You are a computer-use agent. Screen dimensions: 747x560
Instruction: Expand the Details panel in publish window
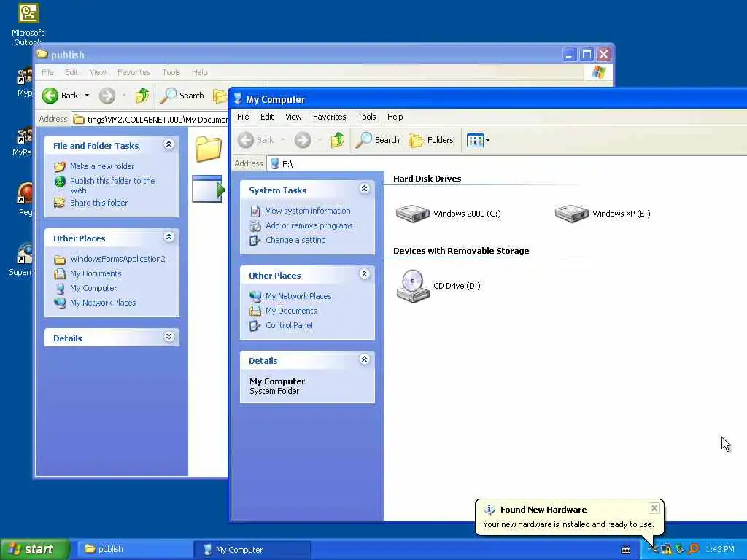tap(169, 337)
